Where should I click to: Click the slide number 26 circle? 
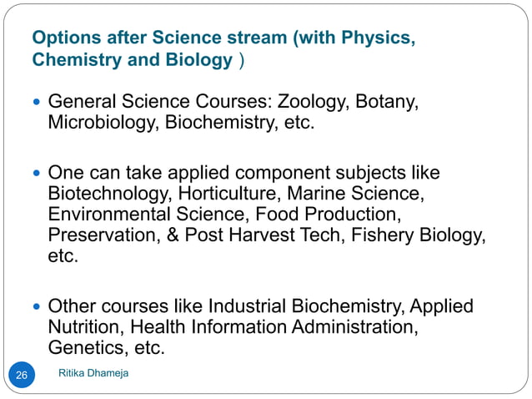(x=22, y=375)
